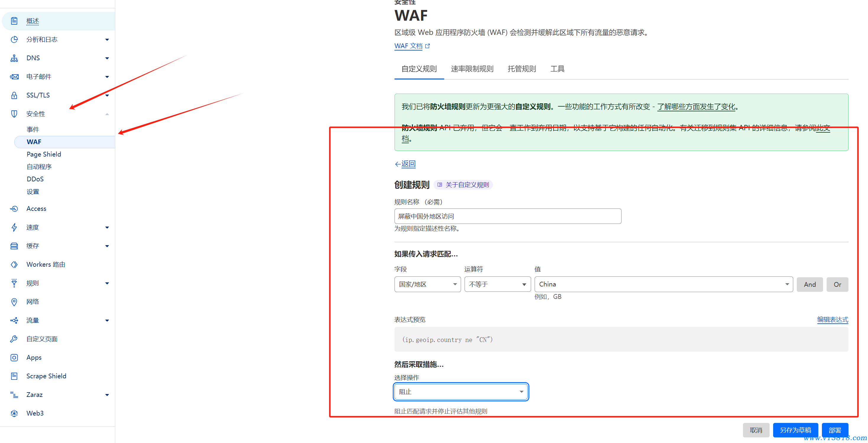Open the 国家/地区 field dropdown
868x443 pixels.
(427, 284)
